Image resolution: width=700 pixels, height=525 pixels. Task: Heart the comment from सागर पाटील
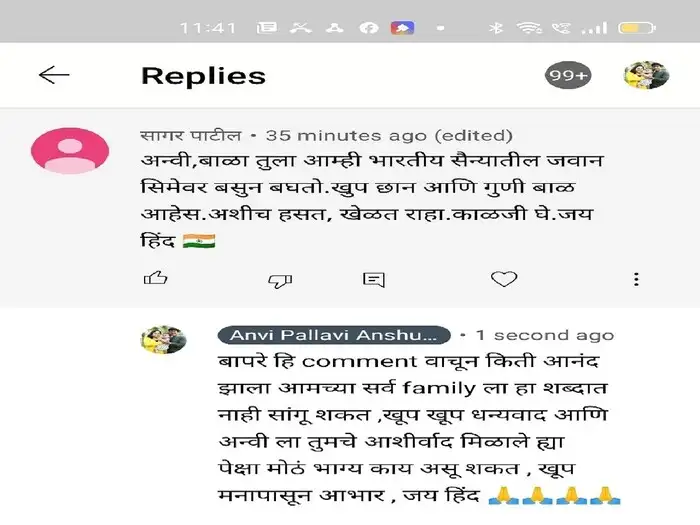pos(504,279)
